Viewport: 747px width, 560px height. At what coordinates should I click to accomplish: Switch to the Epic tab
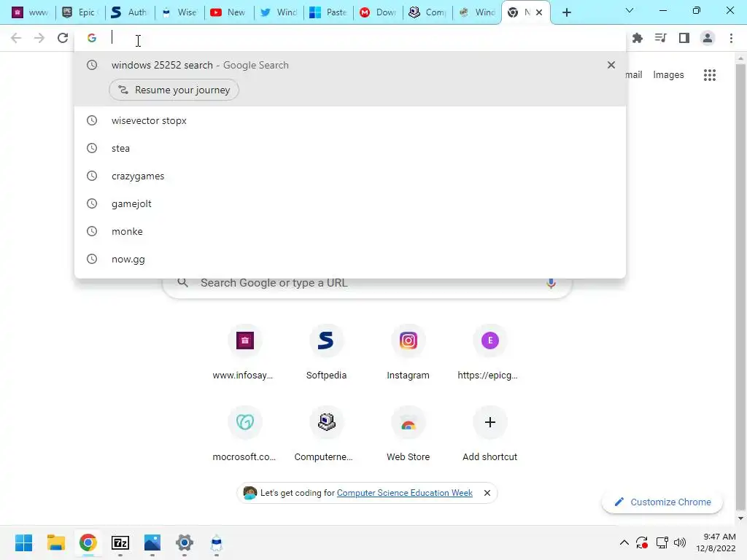[80, 12]
